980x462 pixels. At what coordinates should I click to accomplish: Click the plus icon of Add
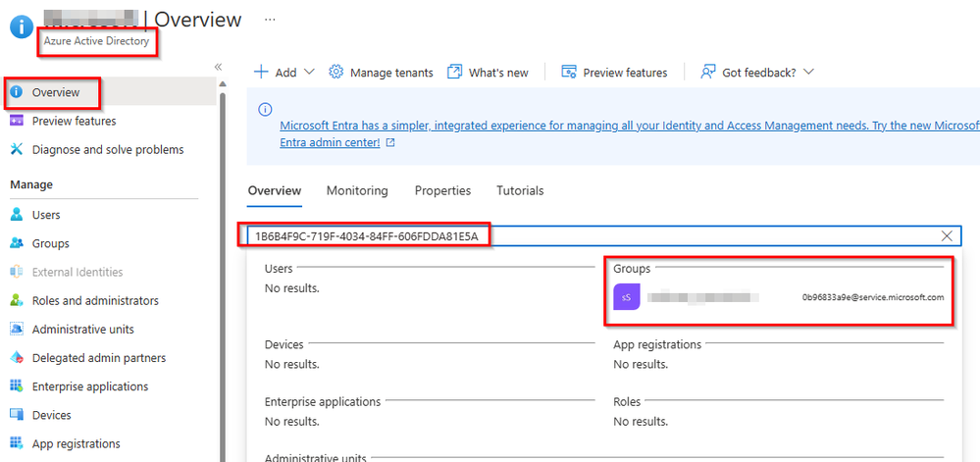coord(261,72)
